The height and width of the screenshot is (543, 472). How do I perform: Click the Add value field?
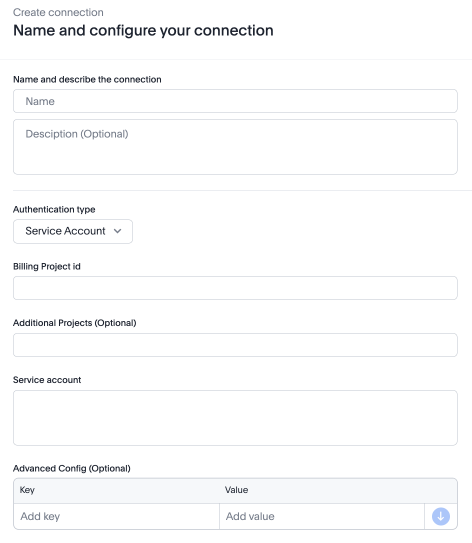pyautogui.click(x=322, y=516)
